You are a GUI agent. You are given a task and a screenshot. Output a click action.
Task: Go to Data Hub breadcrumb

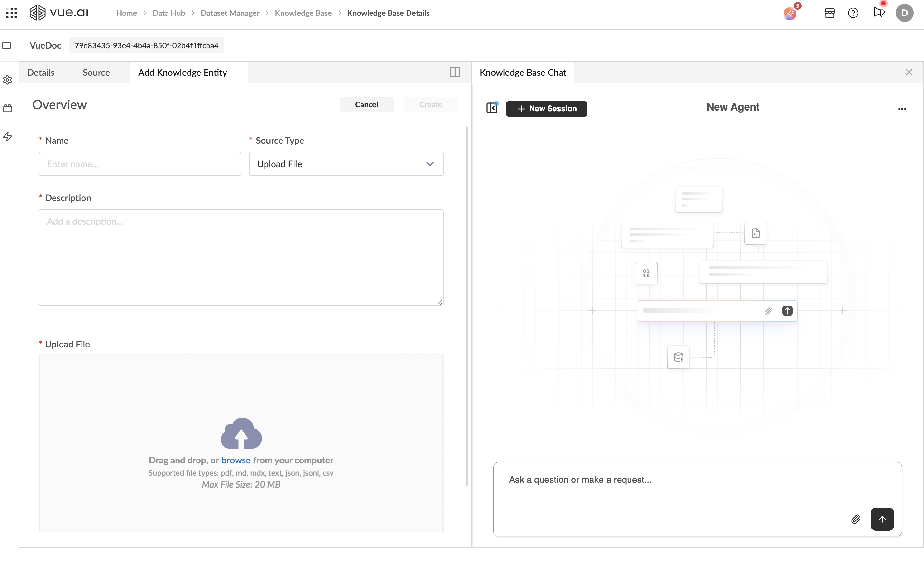tap(168, 13)
